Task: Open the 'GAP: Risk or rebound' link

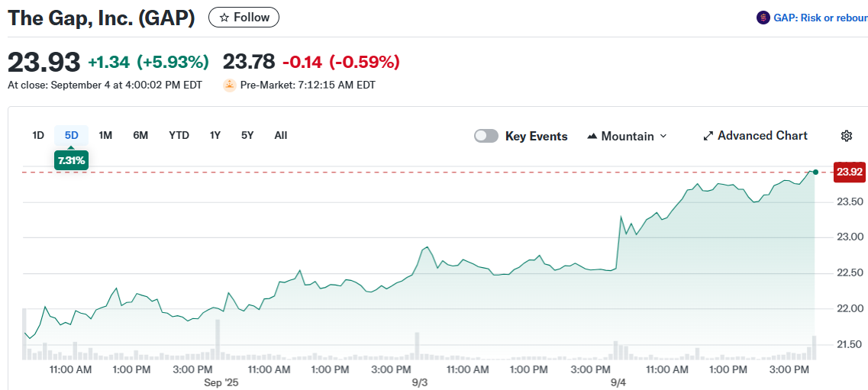Action: pos(821,18)
